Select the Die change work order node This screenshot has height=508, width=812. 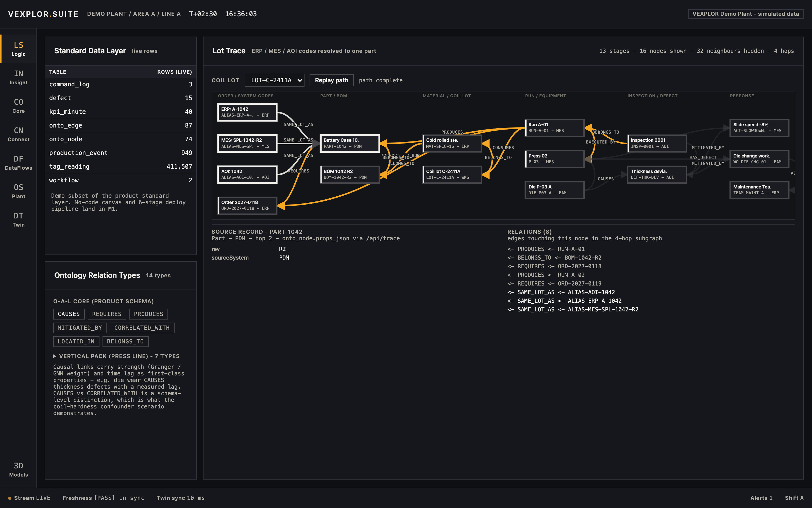click(759, 159)
